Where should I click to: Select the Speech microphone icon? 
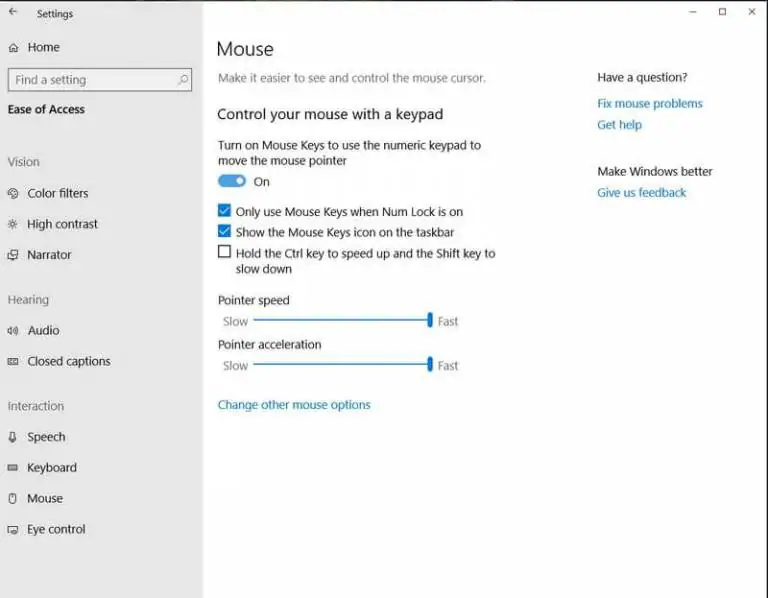[13, 437]
